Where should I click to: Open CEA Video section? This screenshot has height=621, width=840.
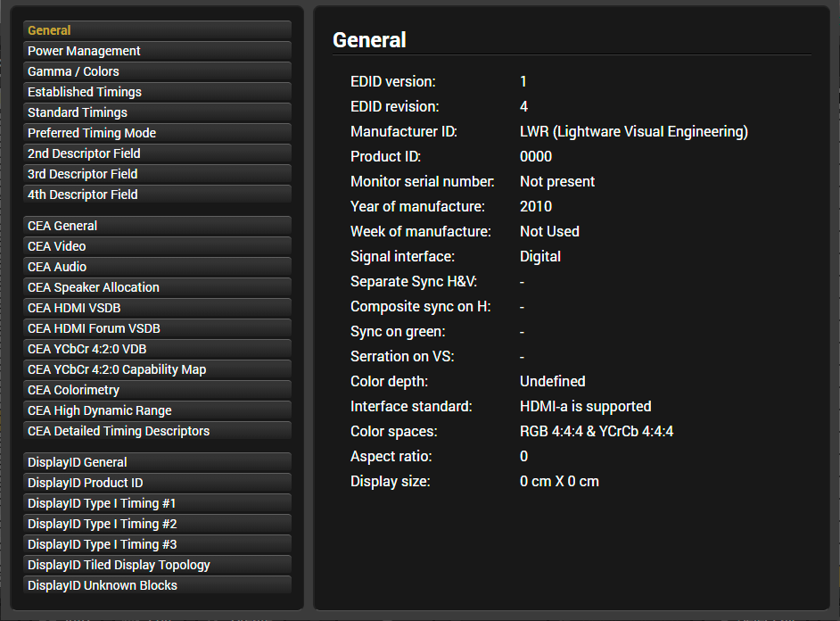(x=157, y=246)
